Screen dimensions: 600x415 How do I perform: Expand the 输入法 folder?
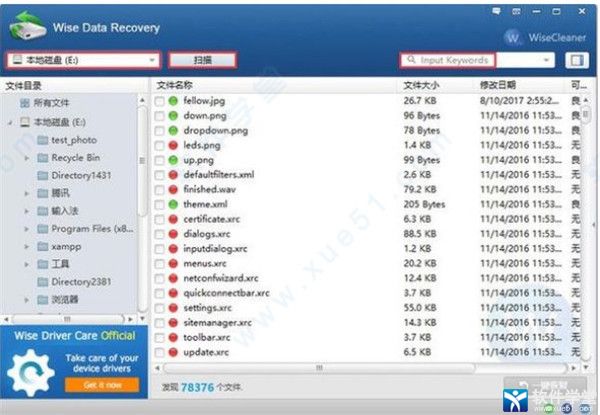point(27,211)
